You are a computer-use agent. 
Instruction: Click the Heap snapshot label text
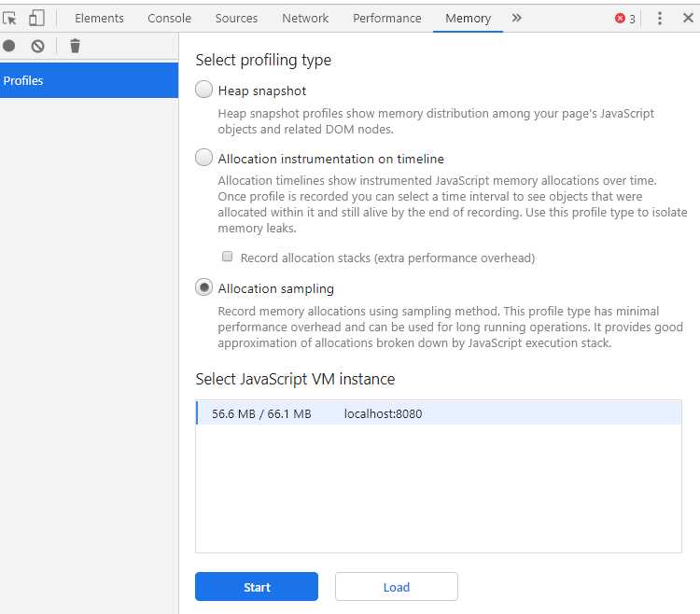coord(262,91)
